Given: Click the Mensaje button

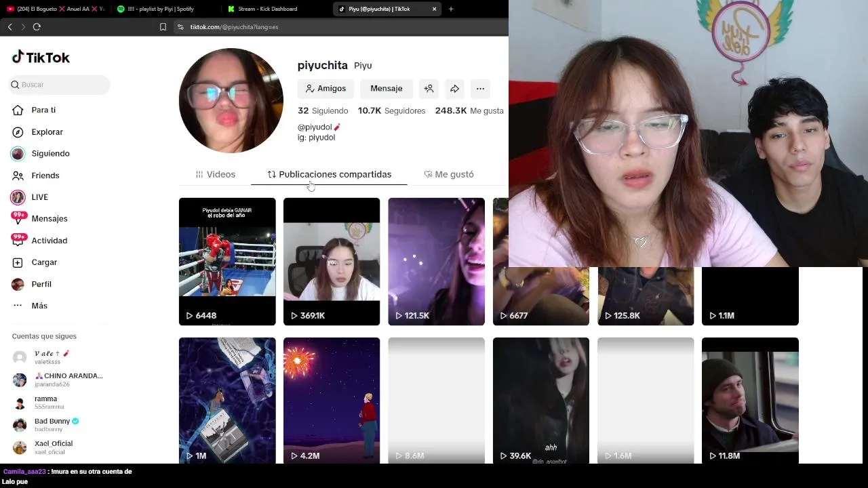Looking at the screenshot, I should 387,88.
